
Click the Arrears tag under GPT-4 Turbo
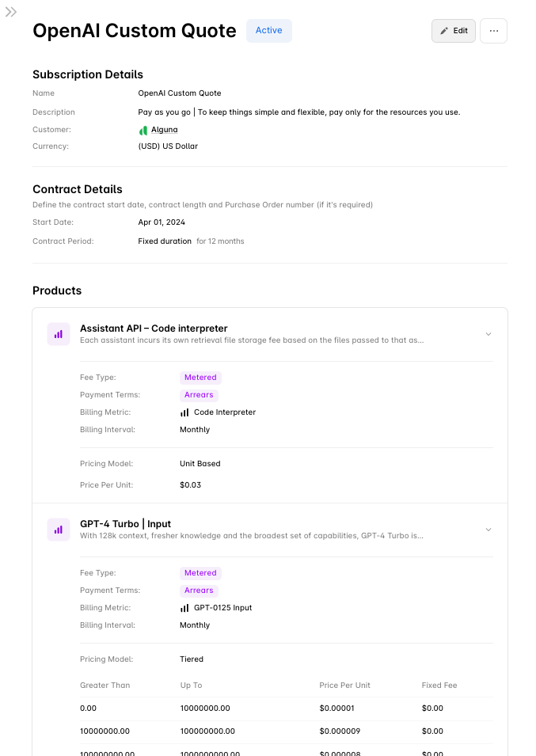199,591
